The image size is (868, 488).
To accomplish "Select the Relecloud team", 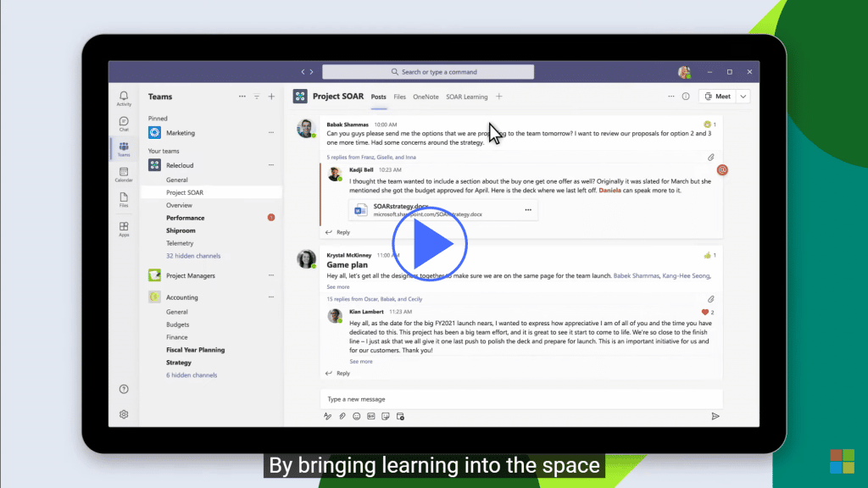I will (180, 165).
